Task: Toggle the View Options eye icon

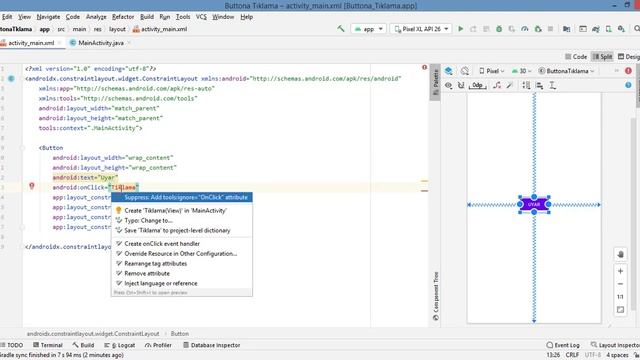Action: click(x=449, y=85)
